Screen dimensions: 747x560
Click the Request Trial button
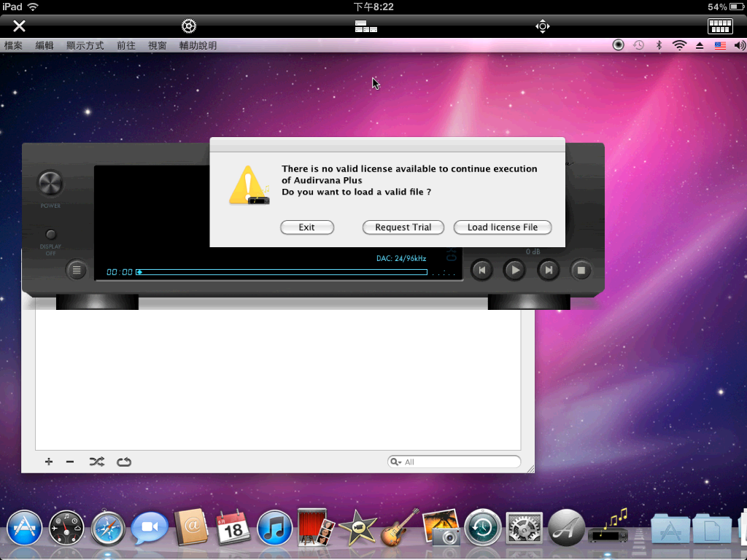click(403, 227)
